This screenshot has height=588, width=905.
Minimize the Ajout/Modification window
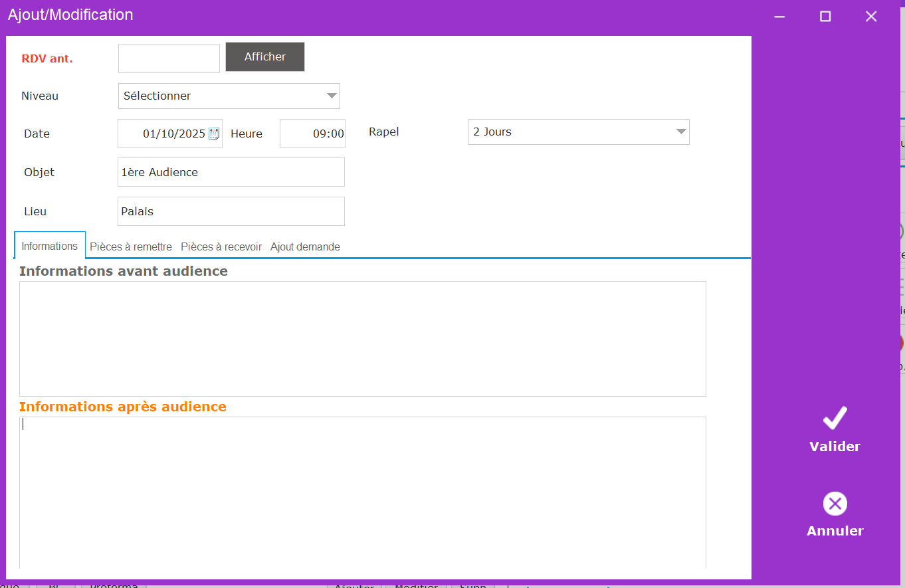(x=779, y=17)
